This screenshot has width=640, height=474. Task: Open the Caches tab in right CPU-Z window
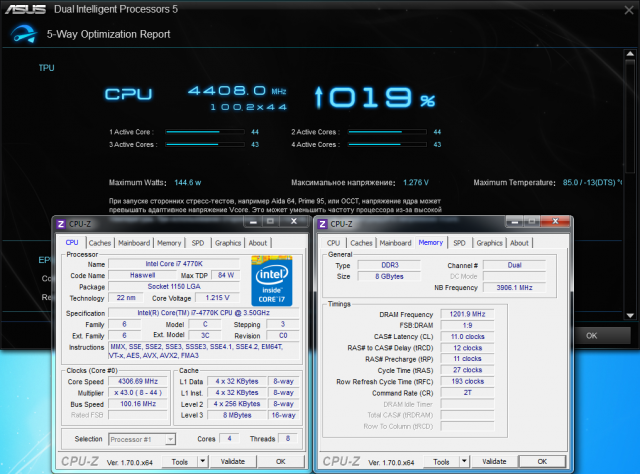click(361, 243)
